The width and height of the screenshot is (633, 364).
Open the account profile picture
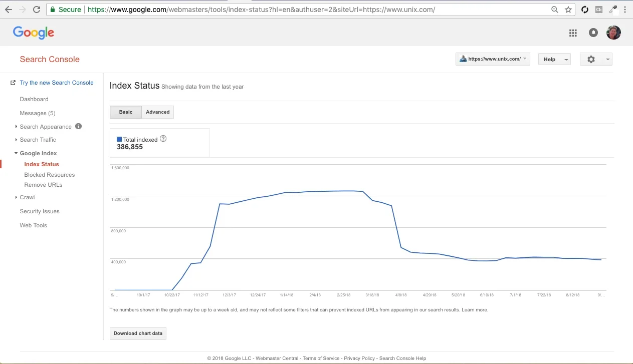[613, 33]
